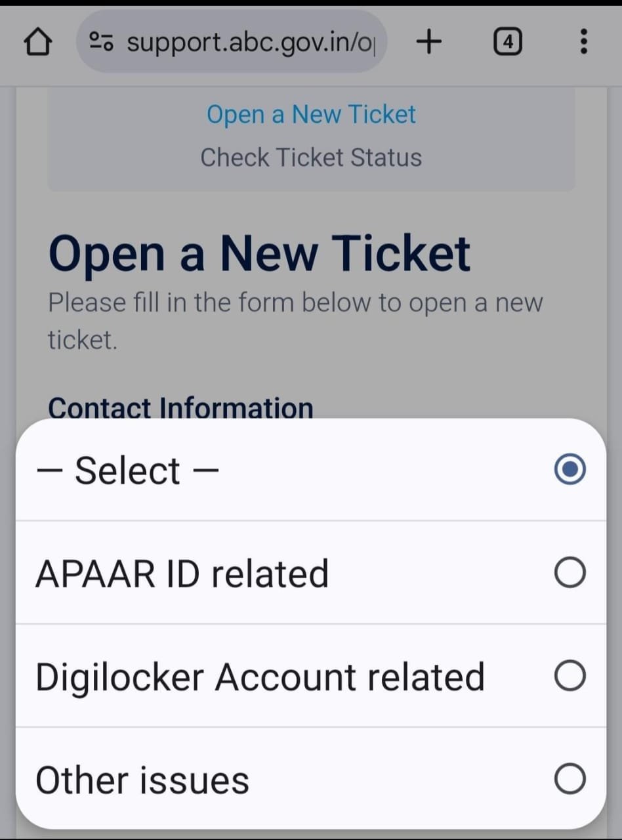Click the Open a New Ticket link

coord(311,114)
